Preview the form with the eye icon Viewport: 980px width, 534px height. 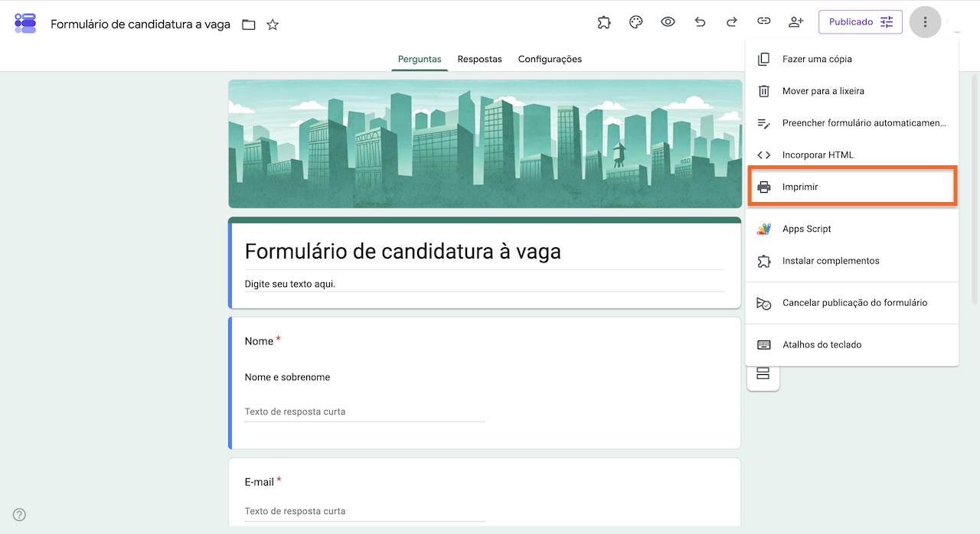pyautogui.click(x=668, y=22)
